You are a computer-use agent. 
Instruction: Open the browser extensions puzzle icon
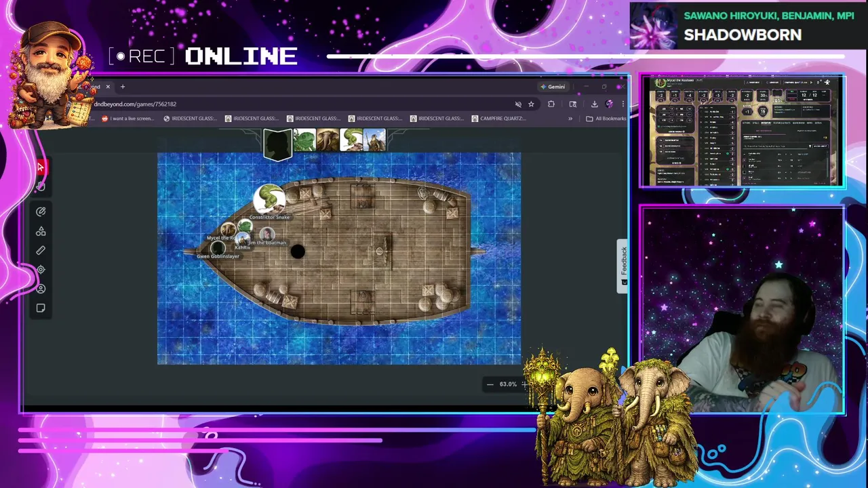[x=551, y=104]
